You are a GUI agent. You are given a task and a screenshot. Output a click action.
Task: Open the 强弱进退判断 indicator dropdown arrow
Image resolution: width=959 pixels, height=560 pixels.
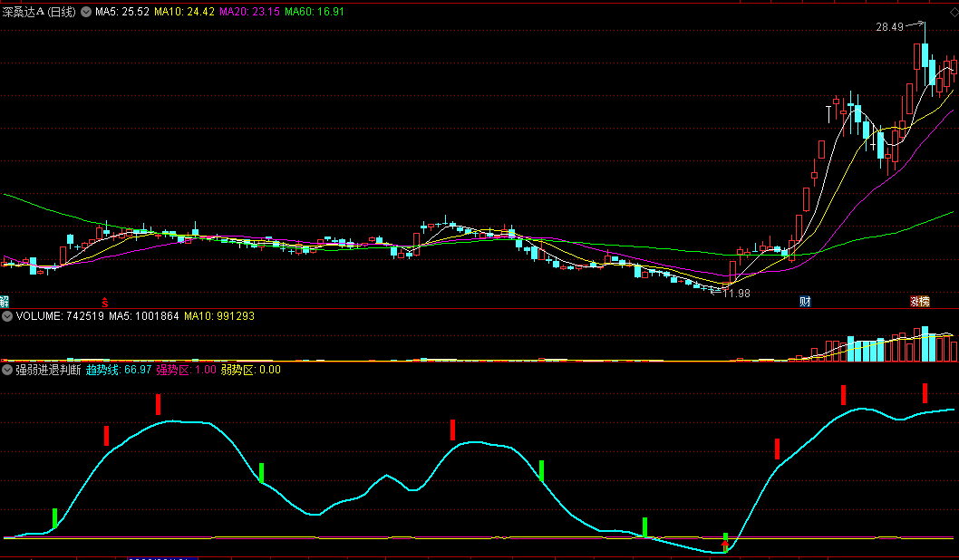click(x=7, y=370)
